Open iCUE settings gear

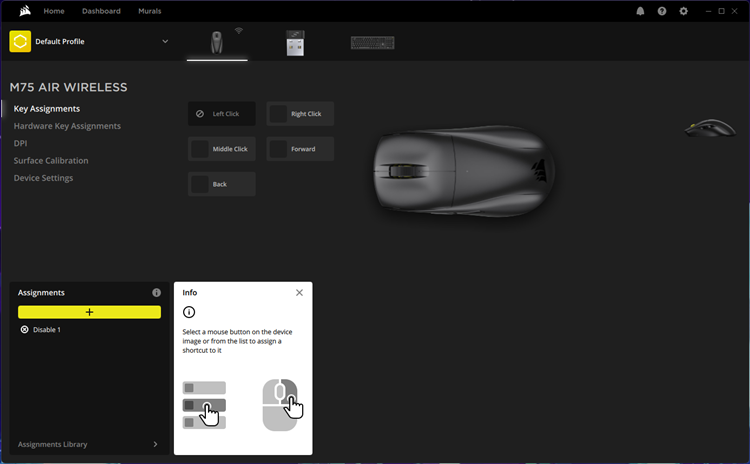[684, 11]
